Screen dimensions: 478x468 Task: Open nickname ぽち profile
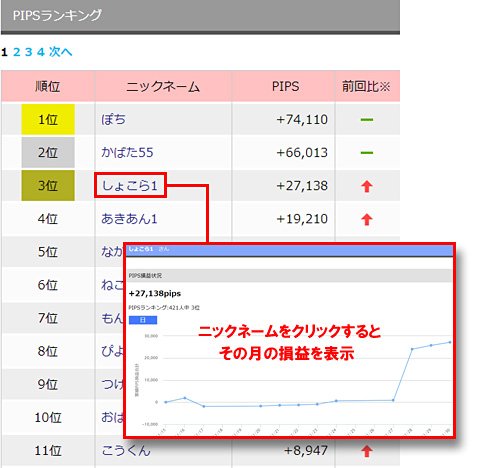tap(113, 119)
